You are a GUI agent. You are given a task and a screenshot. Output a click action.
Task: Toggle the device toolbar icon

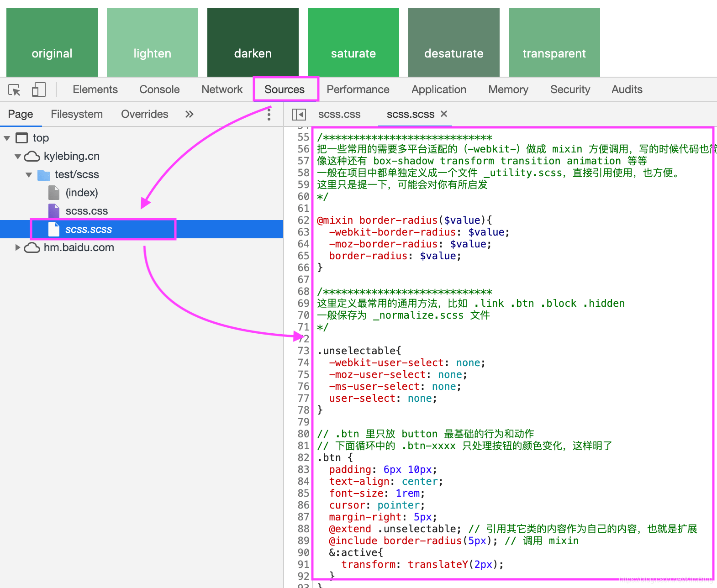38,89
